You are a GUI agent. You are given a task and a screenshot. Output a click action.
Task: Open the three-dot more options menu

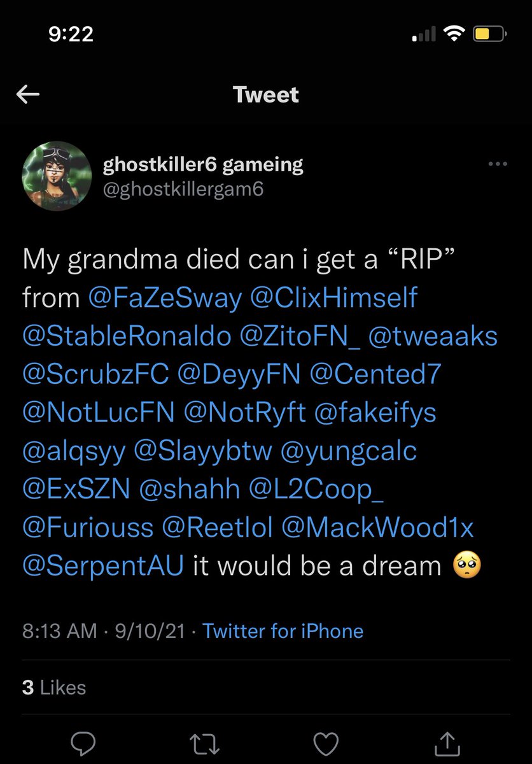[x=497, y=164]
